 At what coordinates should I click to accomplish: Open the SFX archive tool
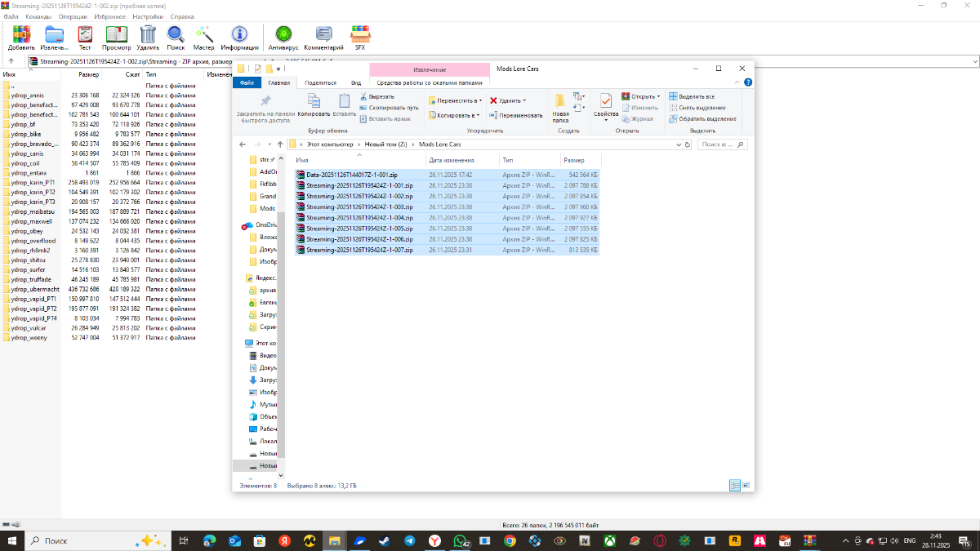(359, 38)
